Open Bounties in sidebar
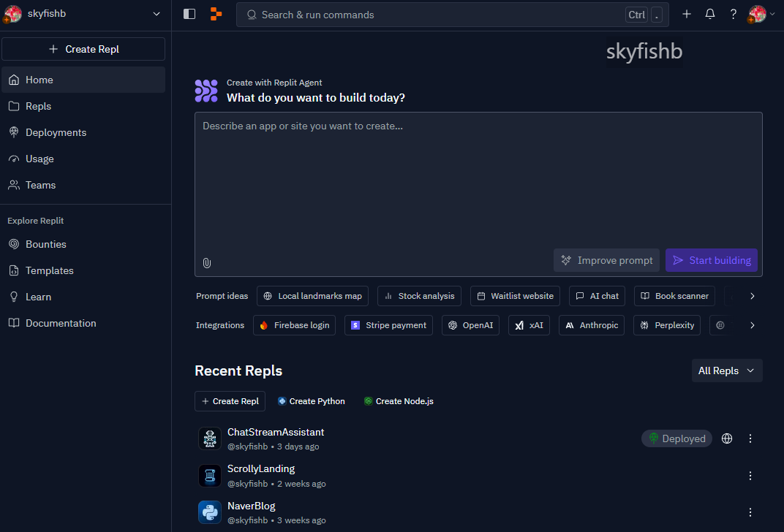Viewport: 784px width, 532px height. click(83, 244)
